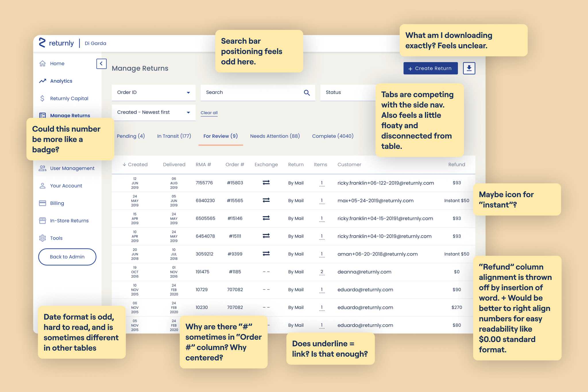Click the Di Garda store name

pos(95,43)
